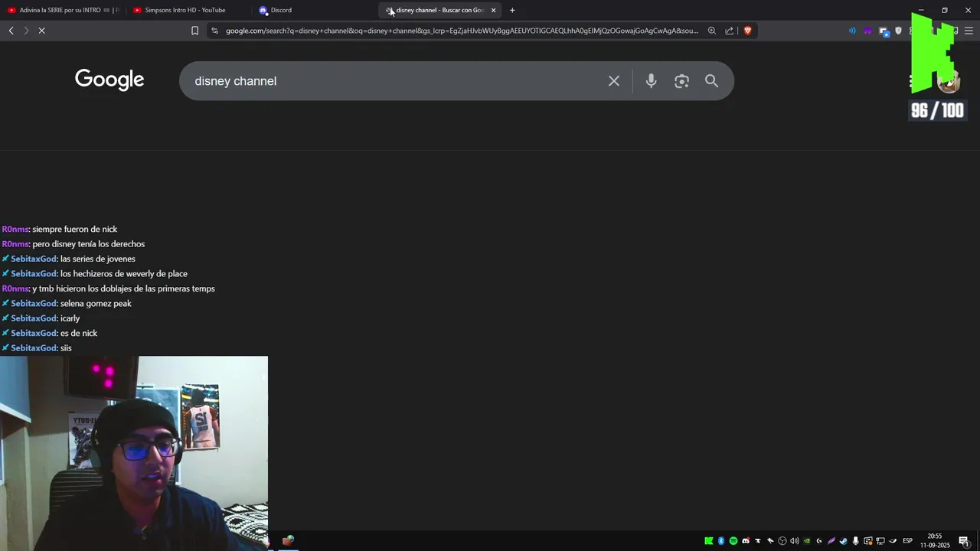Open Brave Shields lion icon
The image size is (980, 551).
748,31
